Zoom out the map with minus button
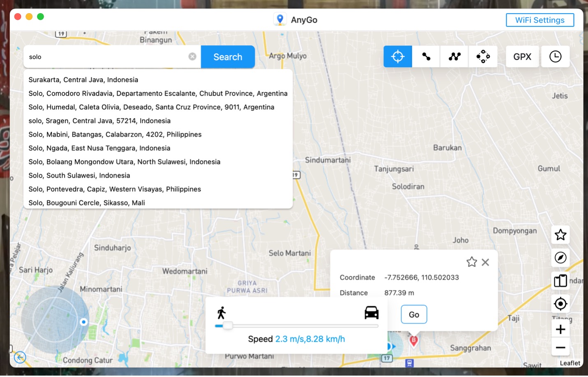Image resolution: width=588 pixels, height=377 pixels. pyautogui.click(x=560, y=348)
